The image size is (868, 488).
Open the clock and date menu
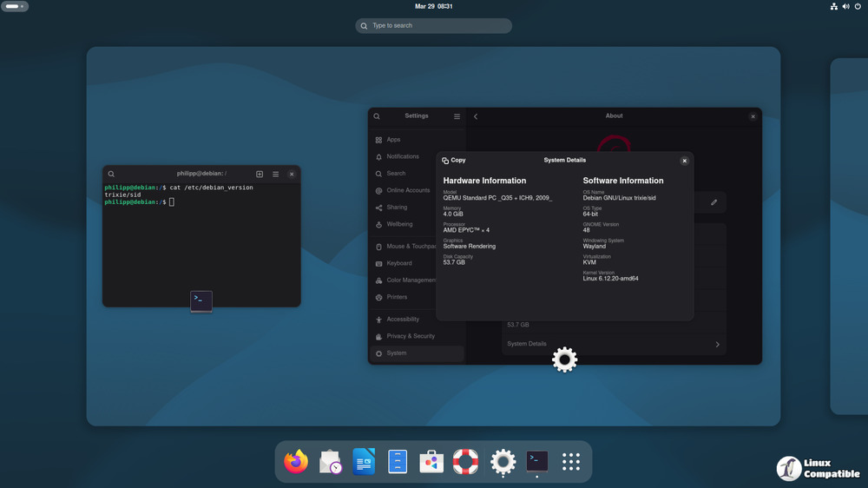pos(433,6)
